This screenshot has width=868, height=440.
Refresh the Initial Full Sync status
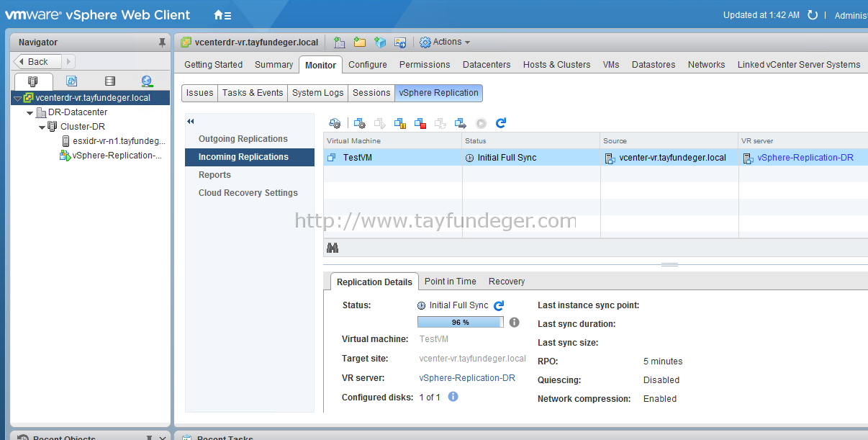point(499,305)
